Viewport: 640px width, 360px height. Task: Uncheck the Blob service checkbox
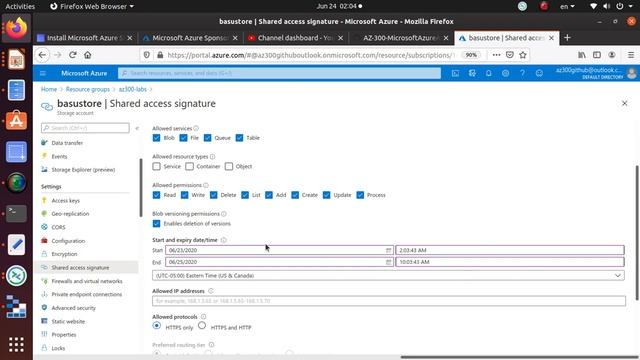[x=156, y=138]
